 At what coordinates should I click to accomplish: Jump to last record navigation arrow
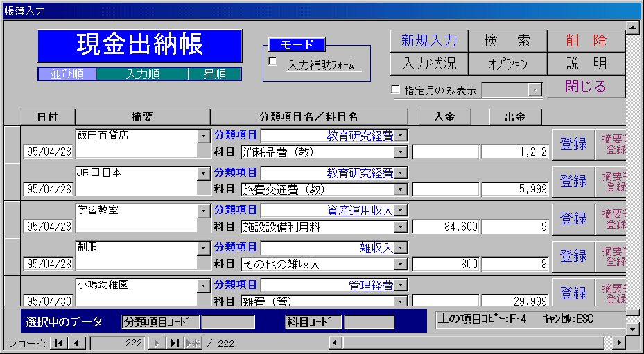[175, 343]
